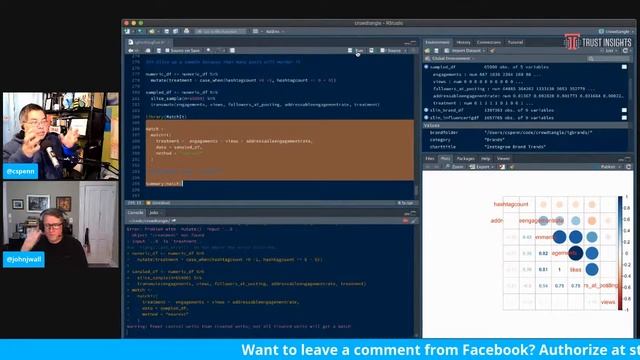Screen dimensions: 640x360
Task: View slim_brand_df as a table using grid icon
Action: tap(624, 110)
